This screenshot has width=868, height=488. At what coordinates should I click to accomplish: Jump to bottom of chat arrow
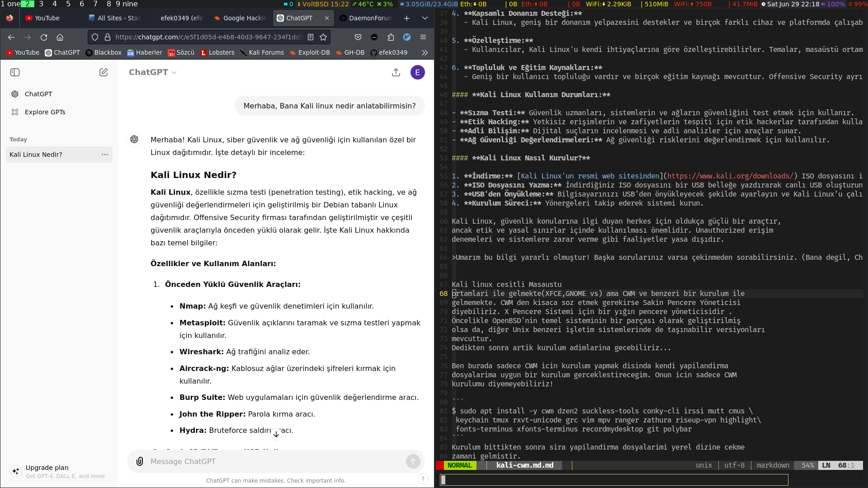[276, 434]
